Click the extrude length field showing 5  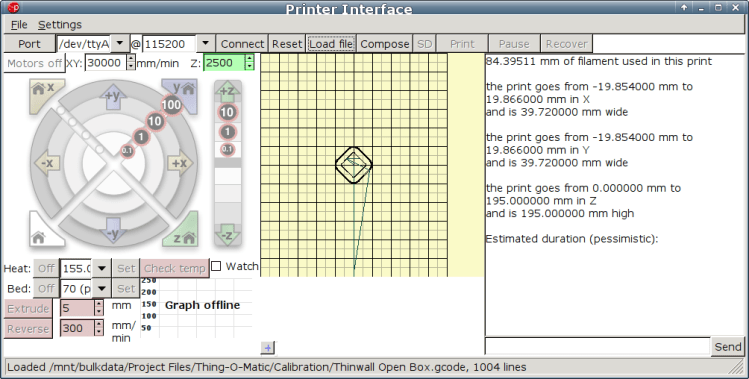(77, 308)
